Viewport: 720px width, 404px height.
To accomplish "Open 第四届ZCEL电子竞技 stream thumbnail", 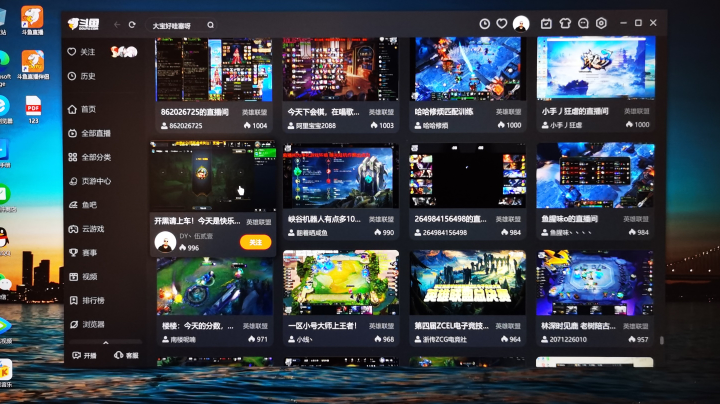I will [467, 283].
